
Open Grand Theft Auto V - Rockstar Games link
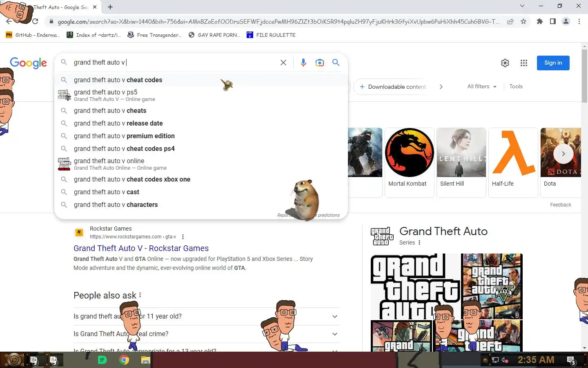(141, 248)
